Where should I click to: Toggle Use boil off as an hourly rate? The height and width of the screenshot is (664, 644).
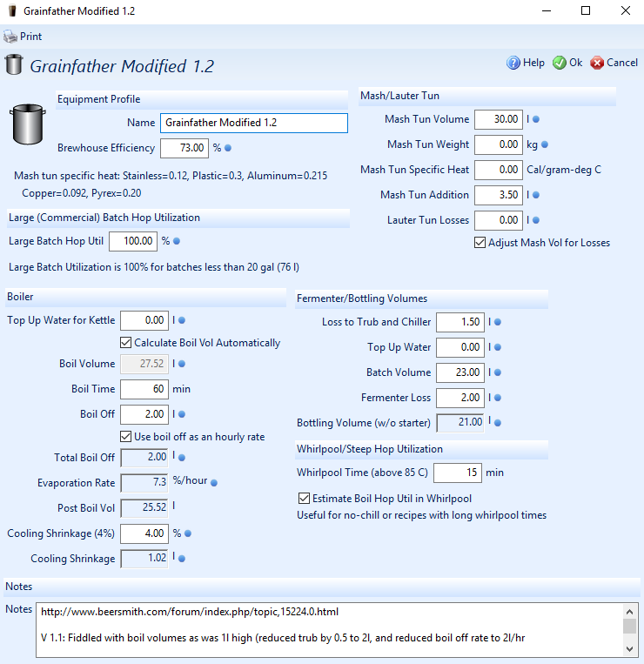125,437
